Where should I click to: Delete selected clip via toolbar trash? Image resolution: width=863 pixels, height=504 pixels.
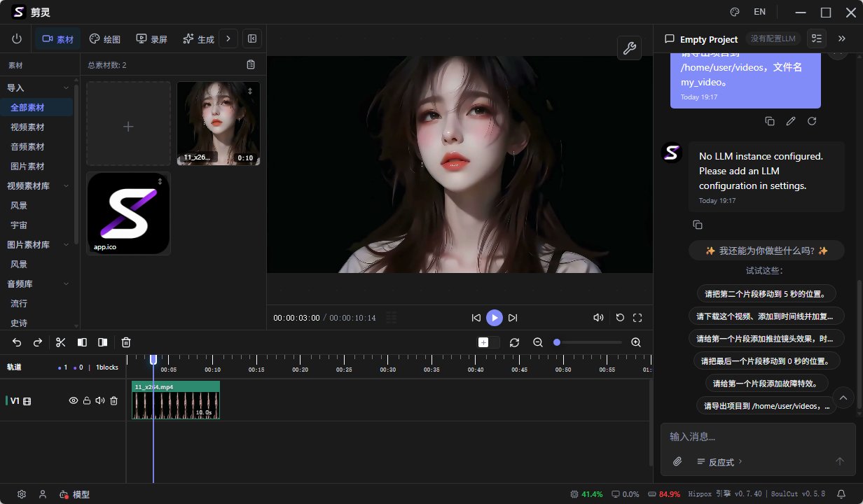click(x=126, y=342)
